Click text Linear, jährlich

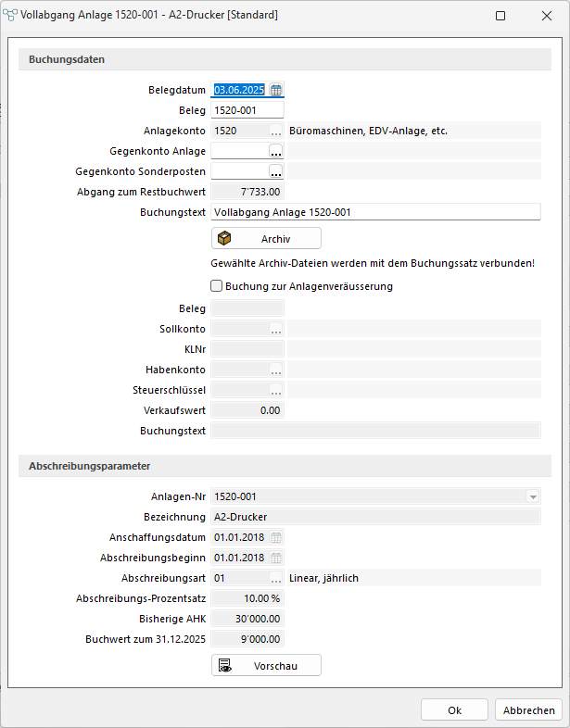323,579
